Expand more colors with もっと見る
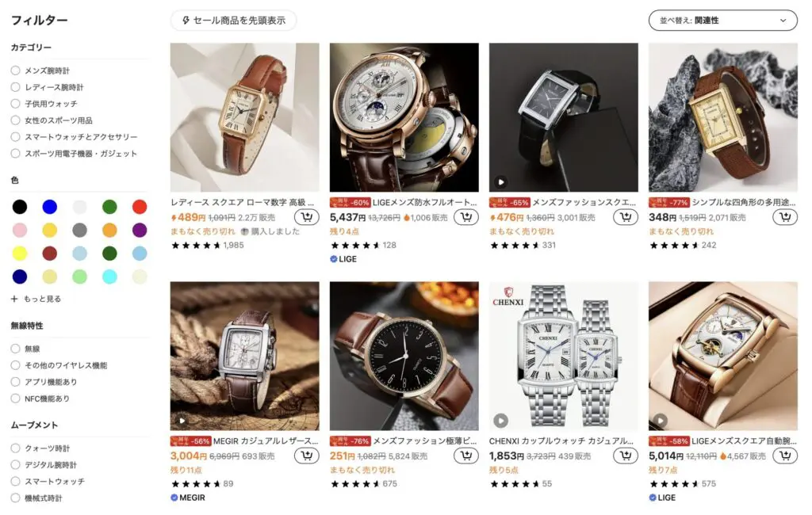Screen dimensions: 812x515 [36, 299]
